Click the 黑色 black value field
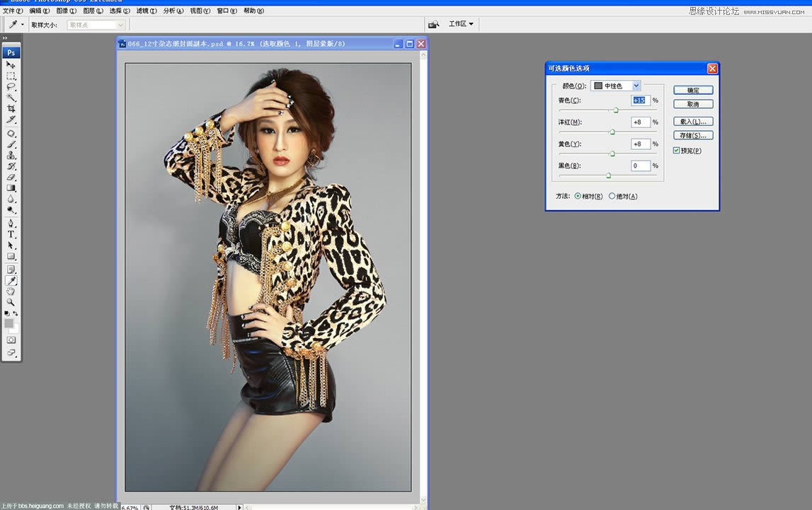812x510 pixels. tap(641, 166)
